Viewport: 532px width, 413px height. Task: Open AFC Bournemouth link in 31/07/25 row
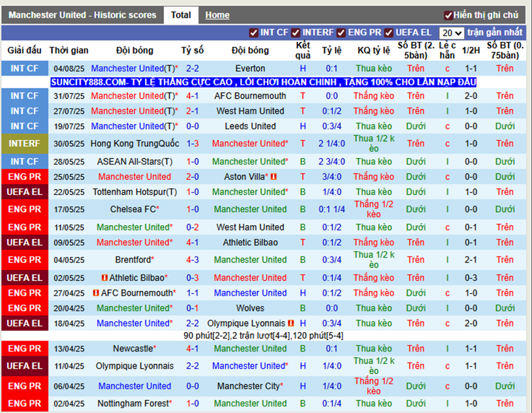point(250,96)
